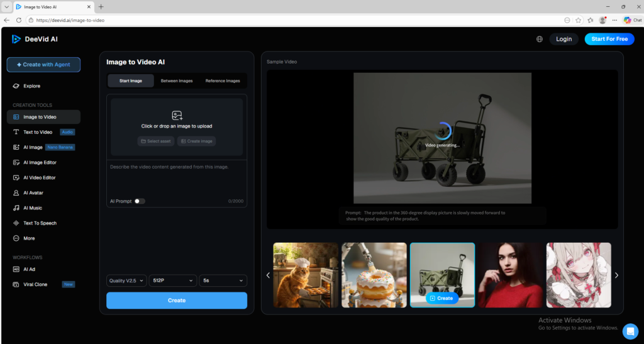Toggle the AI Prompt switch
Image resolution: width=644 pixels, height=344 pixels.
click(x=140, y=201)
